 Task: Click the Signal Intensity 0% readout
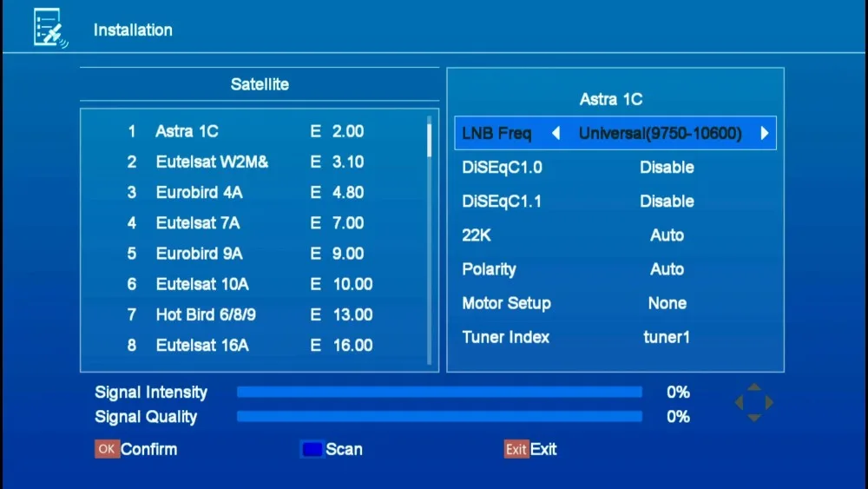click(678, 392)
